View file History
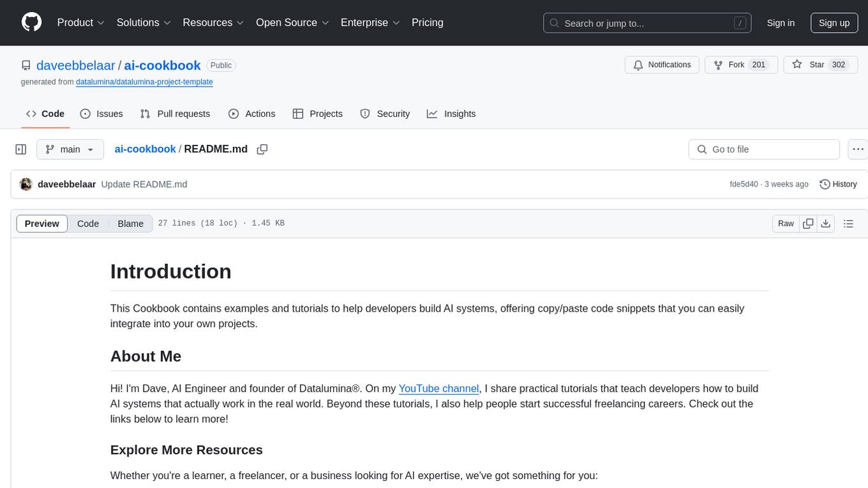 [x=838, y=184]
